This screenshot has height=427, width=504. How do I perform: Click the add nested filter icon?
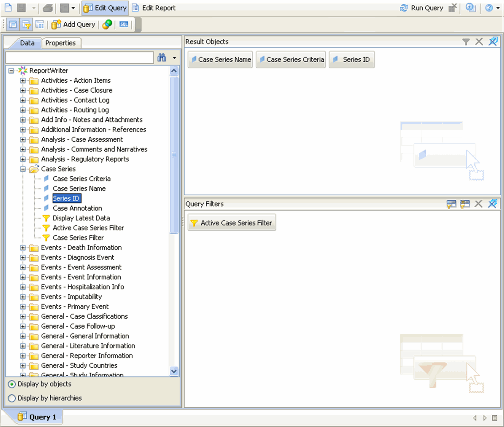(451, 204)
